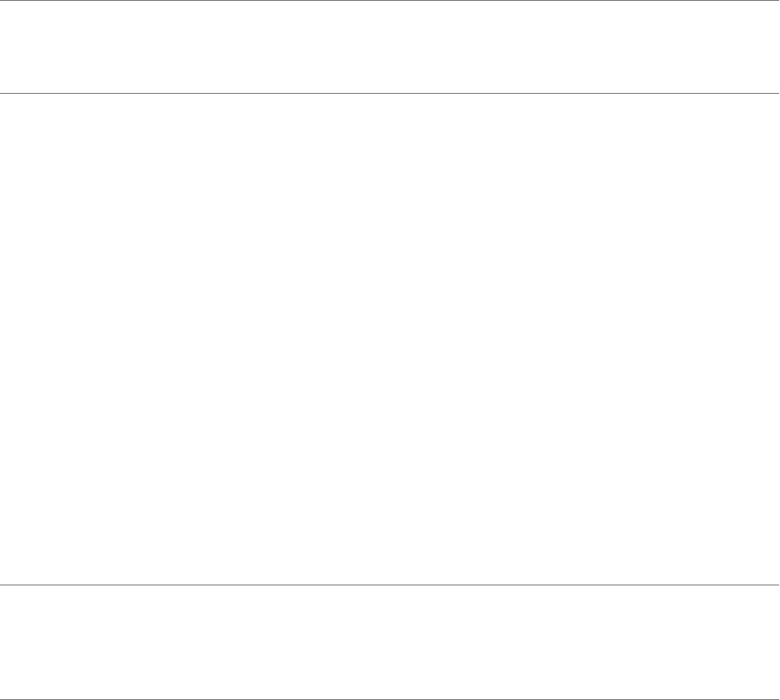
Task: Focus the center of the blank middle panel
Action: click(390, 339)
